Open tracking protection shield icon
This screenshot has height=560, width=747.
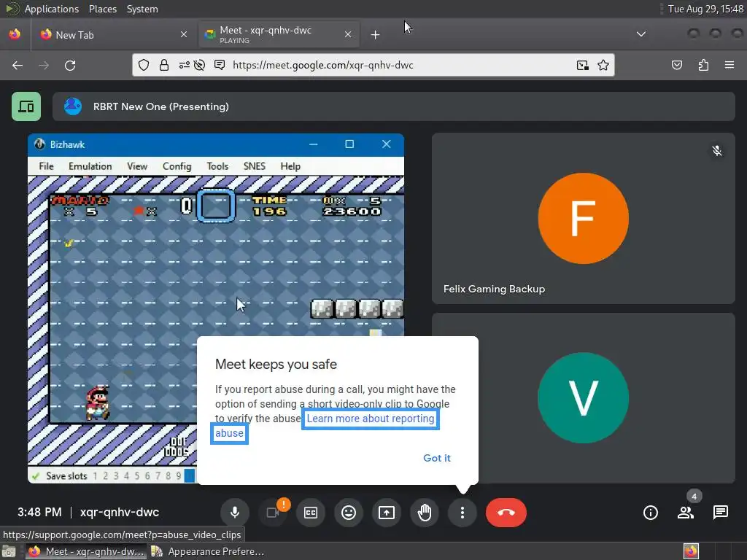point(144,65)
